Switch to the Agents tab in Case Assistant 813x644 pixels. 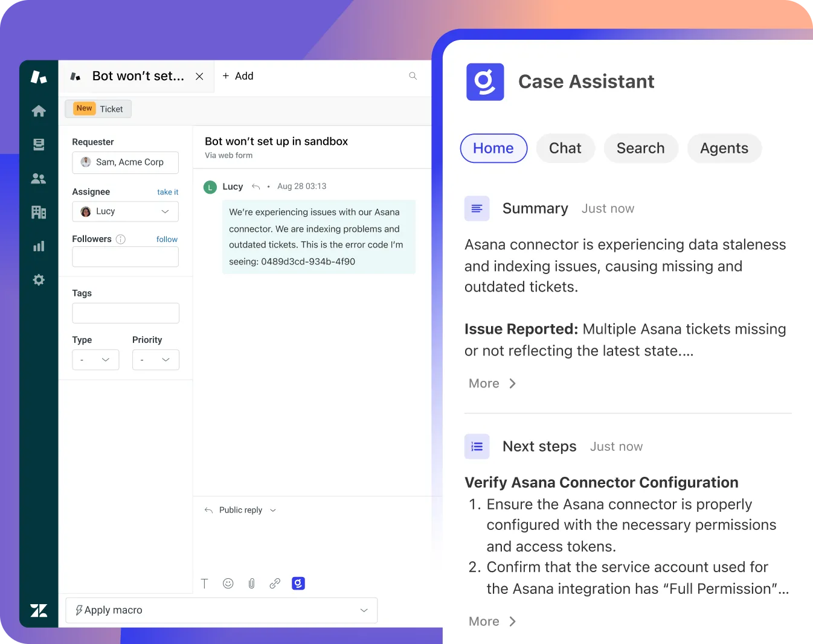724,148
